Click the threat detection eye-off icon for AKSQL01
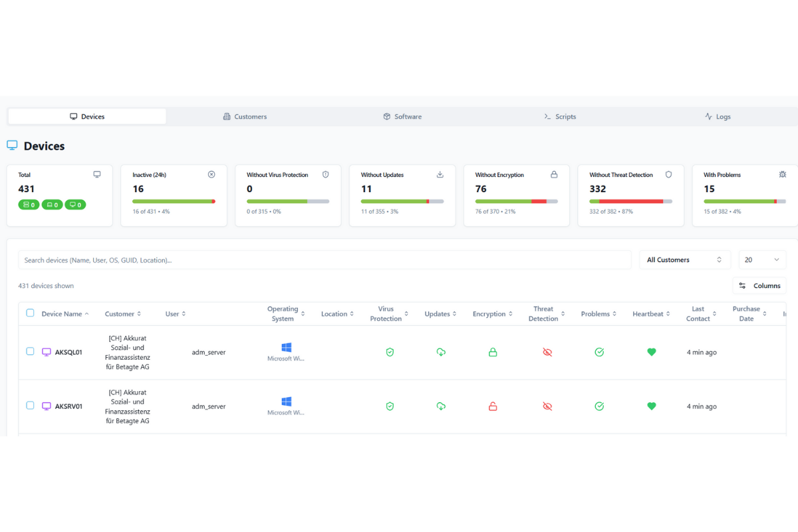The height and width of the screenshot is (532, 798). coord(547,352)
